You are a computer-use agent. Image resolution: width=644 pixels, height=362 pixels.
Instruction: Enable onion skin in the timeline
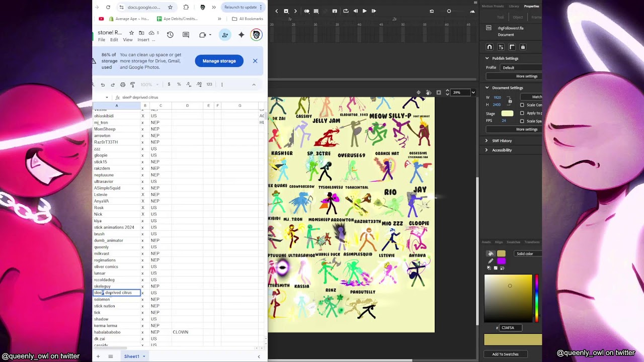307,11
